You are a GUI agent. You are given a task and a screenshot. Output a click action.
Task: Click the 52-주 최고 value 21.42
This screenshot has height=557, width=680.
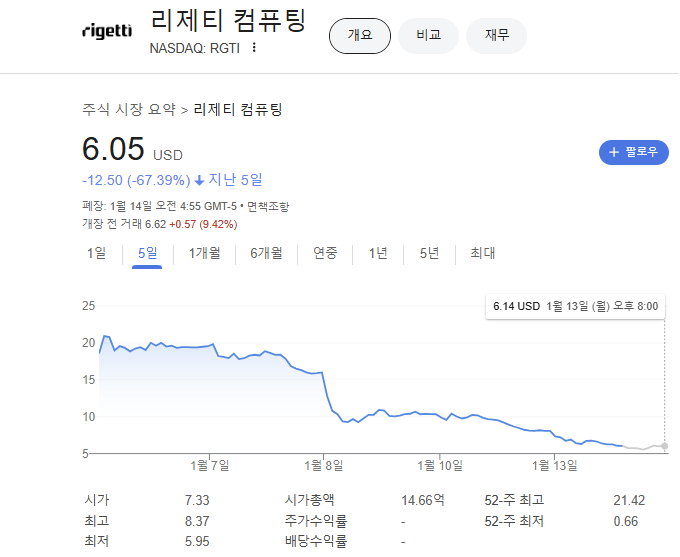(x=629, y=500)
